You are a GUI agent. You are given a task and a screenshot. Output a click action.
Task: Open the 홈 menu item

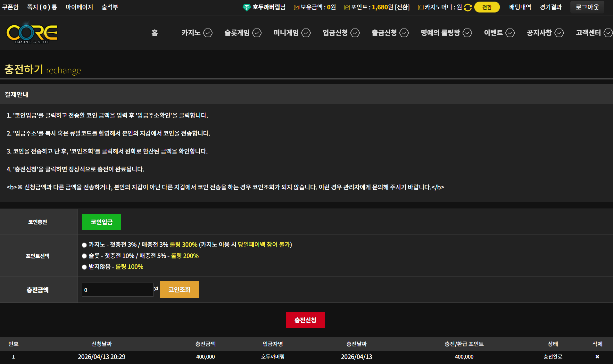(x=154, y=33)
